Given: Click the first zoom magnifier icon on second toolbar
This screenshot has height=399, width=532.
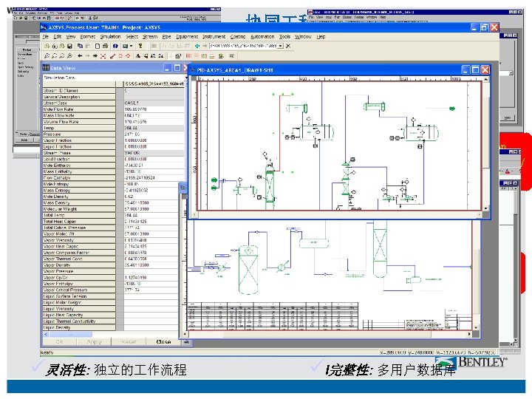Looking at the screenshot, I should [47, 56].
